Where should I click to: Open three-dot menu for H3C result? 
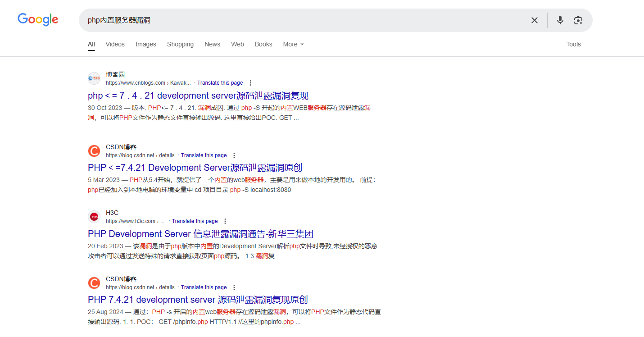tap(225, 221)
